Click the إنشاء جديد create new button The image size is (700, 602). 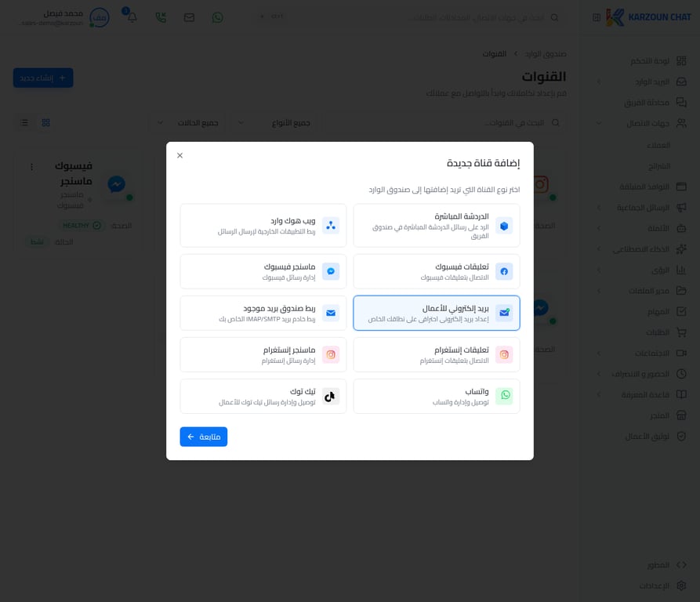pyautogui.click(x=43, y=78)
